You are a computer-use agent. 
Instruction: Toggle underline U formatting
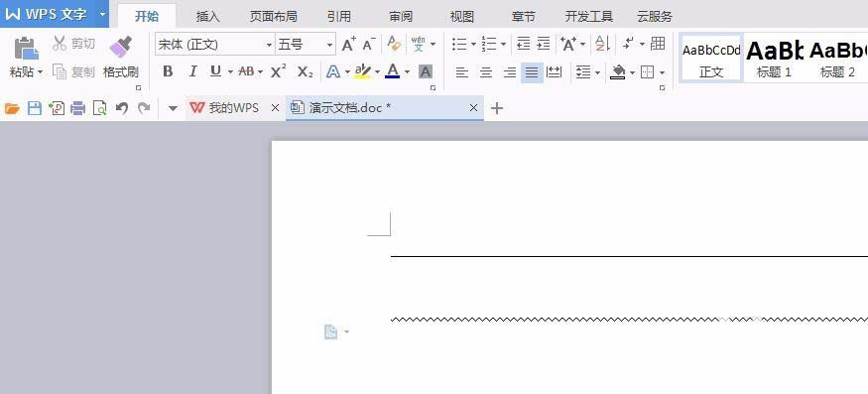pos(215,71)
